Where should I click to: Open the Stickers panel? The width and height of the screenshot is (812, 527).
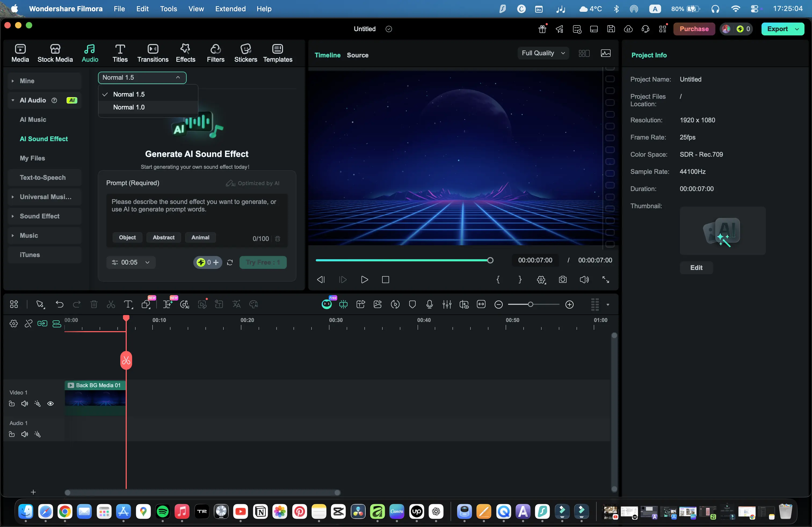(245, 53)
